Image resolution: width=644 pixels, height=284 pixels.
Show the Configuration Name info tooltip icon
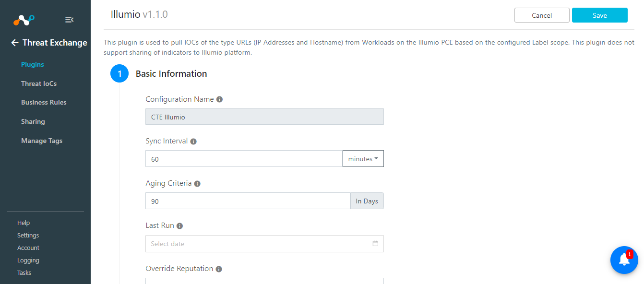tap(219, 99)
